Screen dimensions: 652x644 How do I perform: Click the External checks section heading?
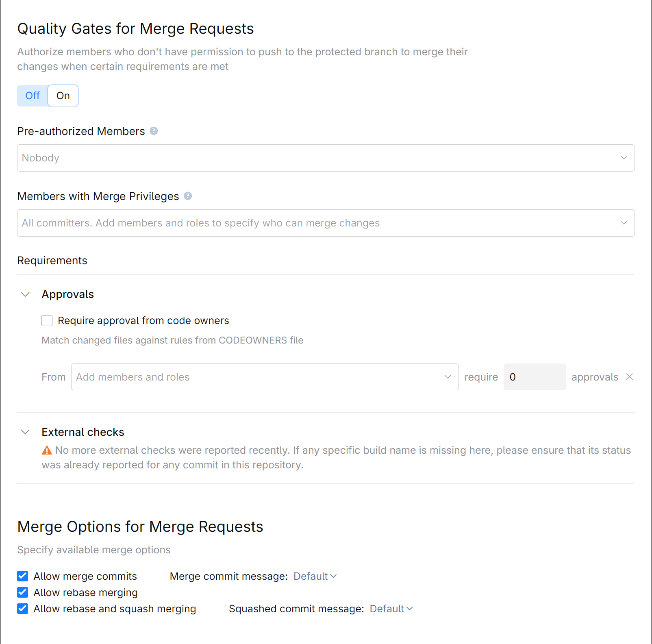point(83,432)
